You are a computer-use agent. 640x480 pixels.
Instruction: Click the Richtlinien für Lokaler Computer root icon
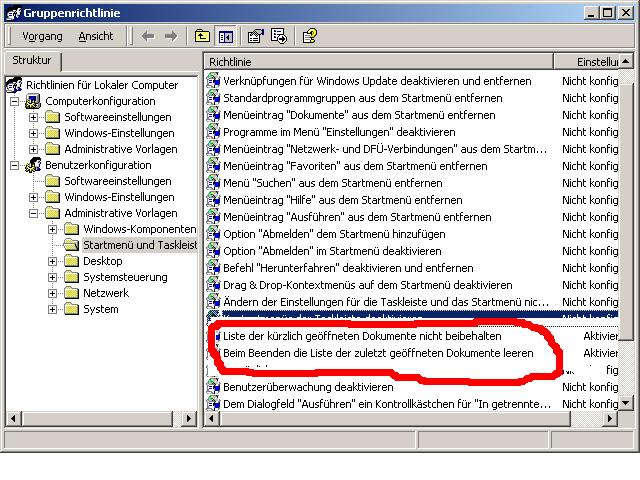(x=14, y=84)
